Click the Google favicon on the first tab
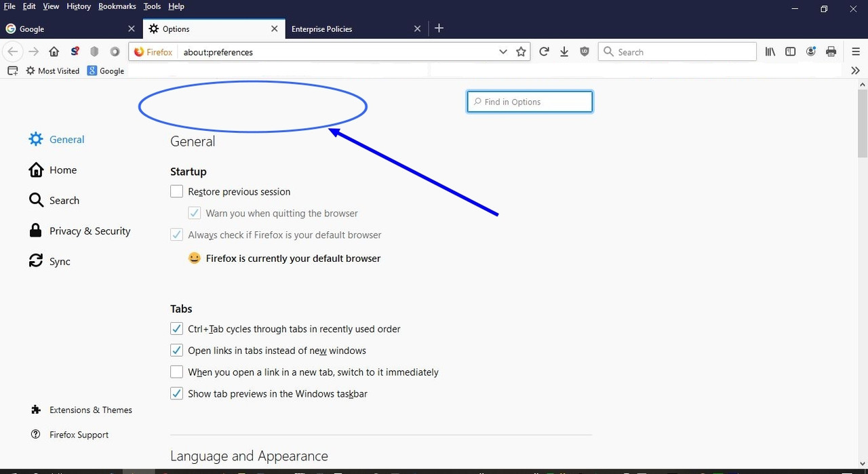 point(11,28)
